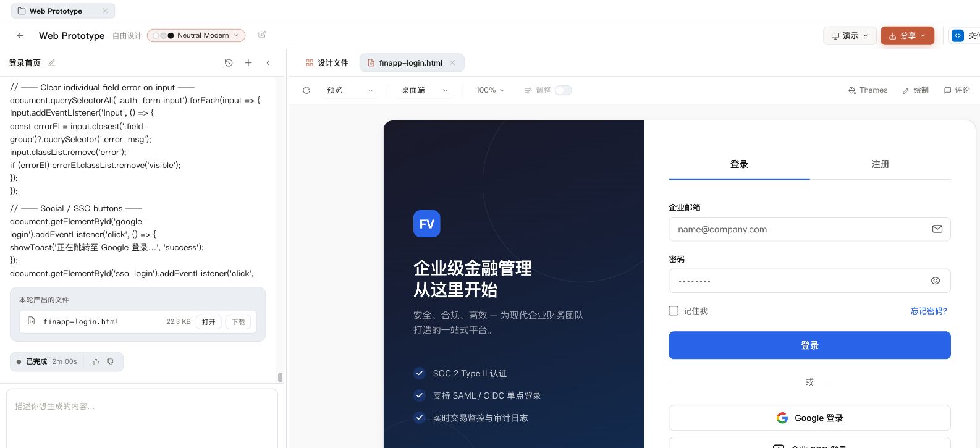Rename the 登录首页 chat with pencil icon
Screen dimensions: 980x448
tap(52, 62)
